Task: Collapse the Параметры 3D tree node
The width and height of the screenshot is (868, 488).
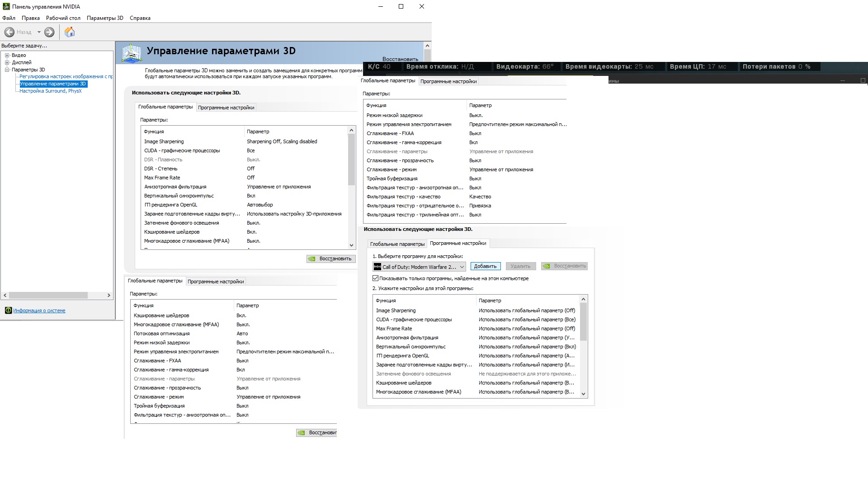Action: coord(7,70)
